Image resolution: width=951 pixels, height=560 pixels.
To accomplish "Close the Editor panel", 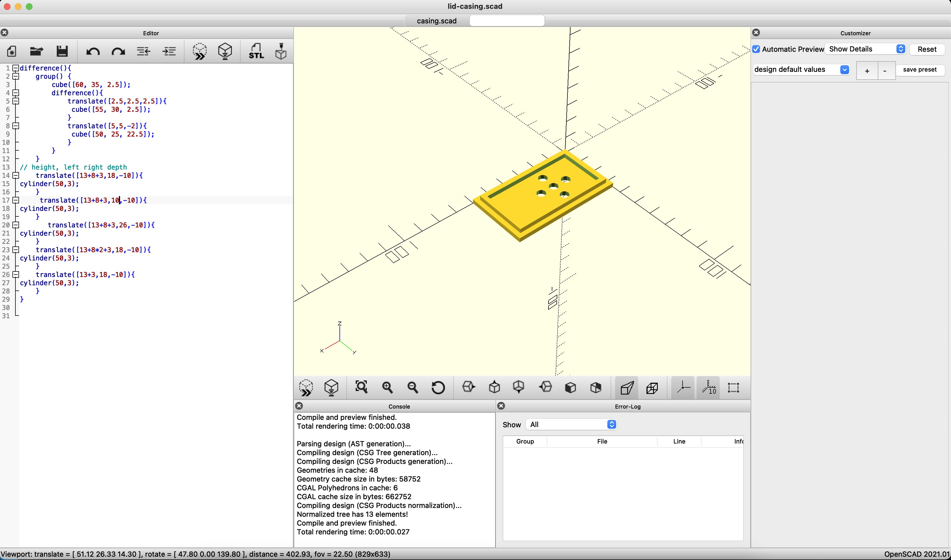I will click(4, 32).
